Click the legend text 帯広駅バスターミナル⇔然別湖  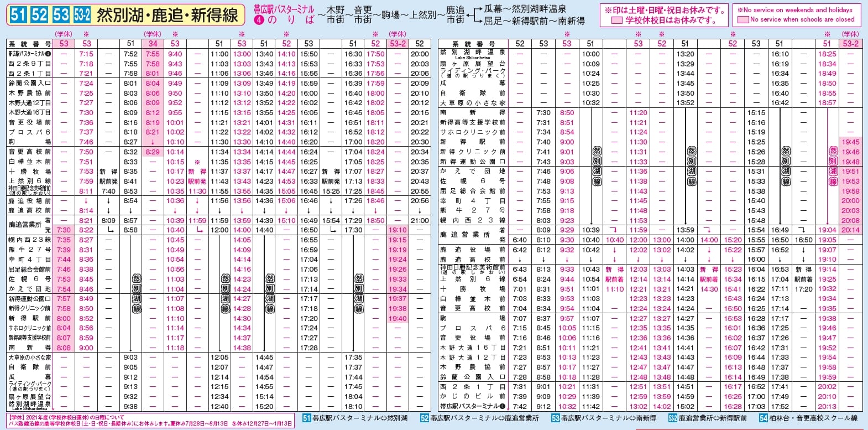360,418
